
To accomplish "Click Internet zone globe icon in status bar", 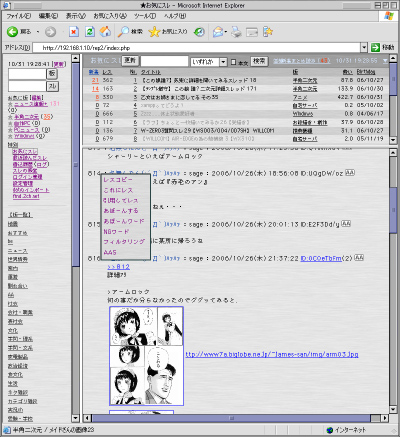I will click(x=330, y=430).
